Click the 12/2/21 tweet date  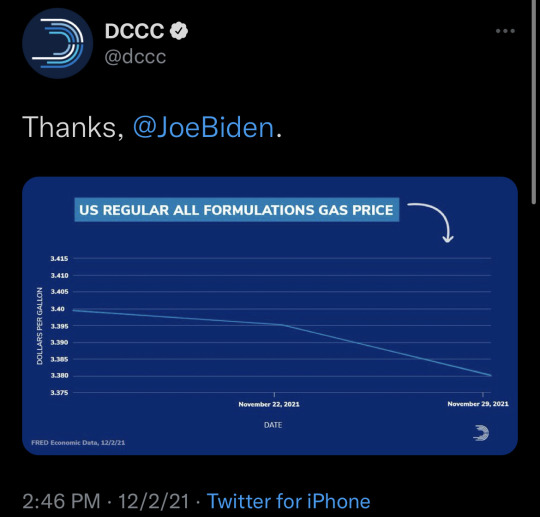pos(154,501)
